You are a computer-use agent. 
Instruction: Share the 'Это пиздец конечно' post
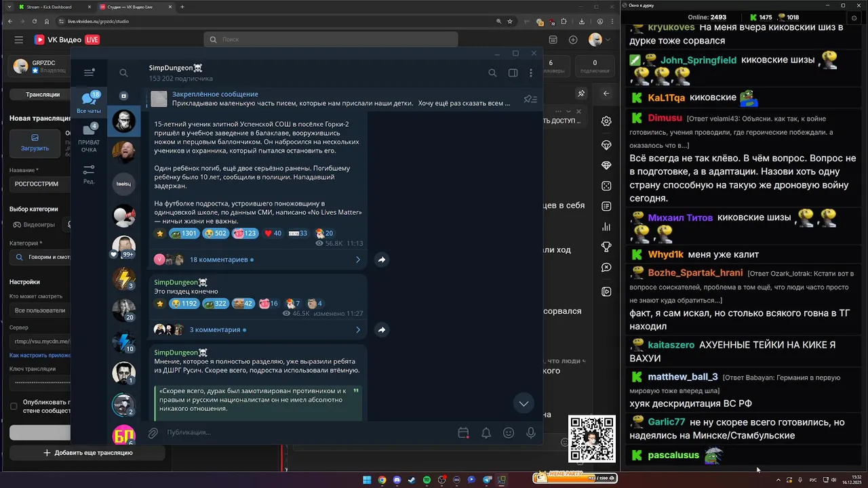click(382, 330)
